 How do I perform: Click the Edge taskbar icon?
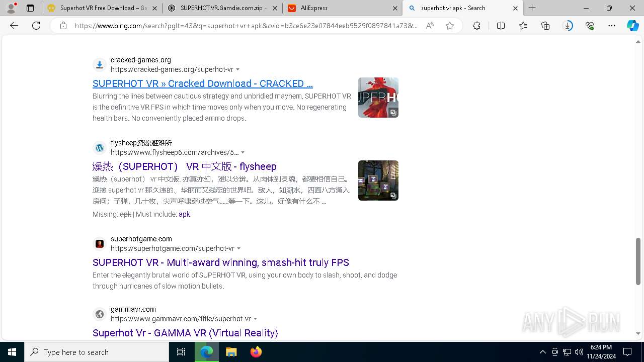point(207,352)
